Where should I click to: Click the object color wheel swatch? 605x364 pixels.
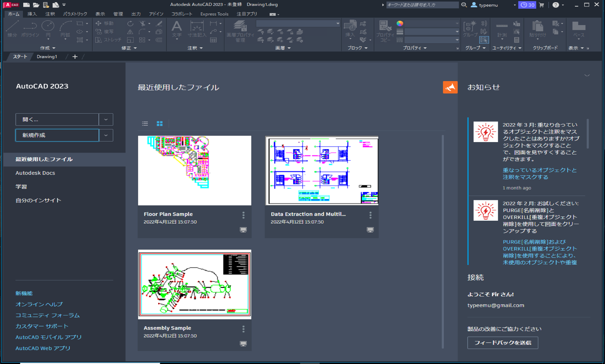(x=400, y=24)
